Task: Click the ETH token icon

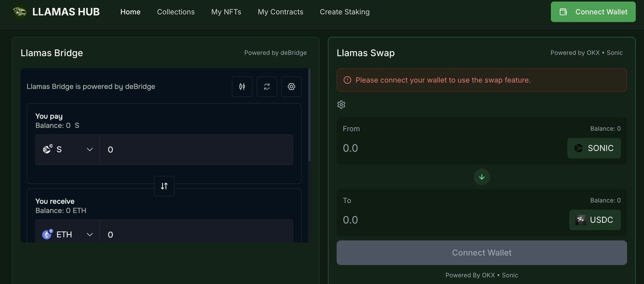Action: coord(47,234)
